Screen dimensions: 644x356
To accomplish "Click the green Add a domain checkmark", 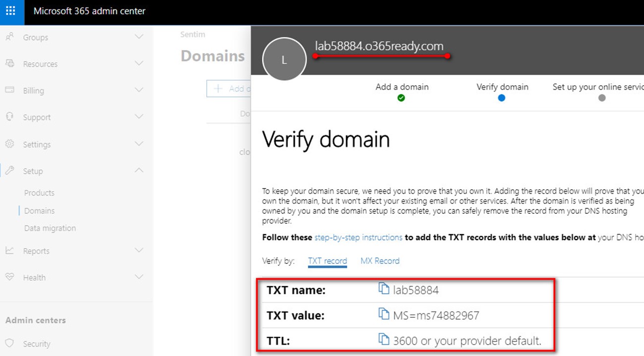I will tap(401, 98).
